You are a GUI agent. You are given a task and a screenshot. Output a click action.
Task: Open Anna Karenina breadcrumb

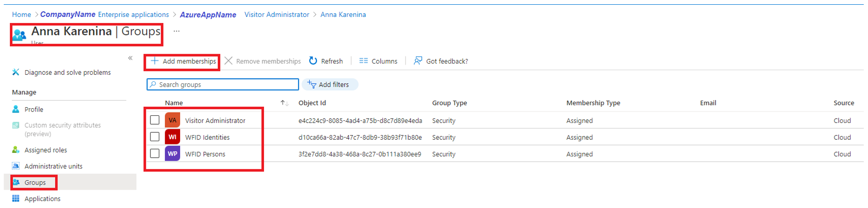(x=343, y=15)
